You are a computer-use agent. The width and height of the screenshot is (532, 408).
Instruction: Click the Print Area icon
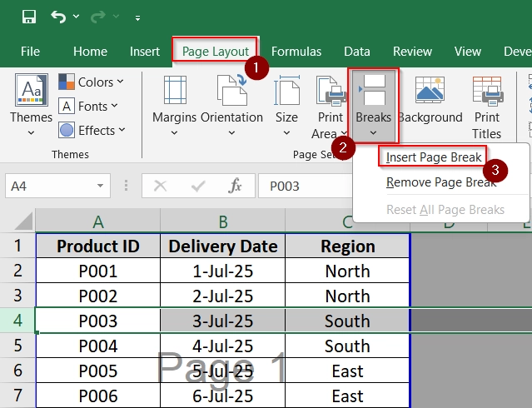click(331, 90)
